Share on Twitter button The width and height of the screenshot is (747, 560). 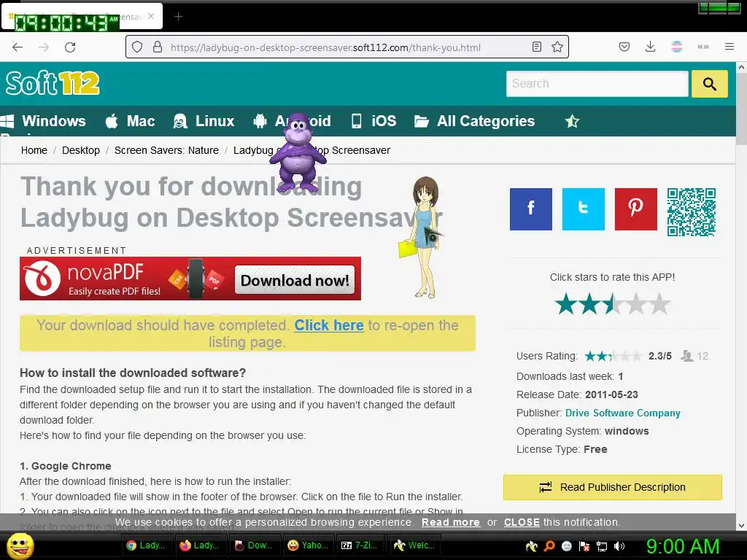[583, 209]
